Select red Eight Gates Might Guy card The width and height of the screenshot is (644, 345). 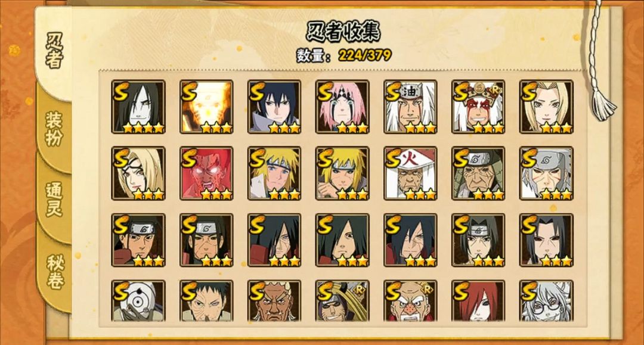pyautogui.click(x=206, y=173)
